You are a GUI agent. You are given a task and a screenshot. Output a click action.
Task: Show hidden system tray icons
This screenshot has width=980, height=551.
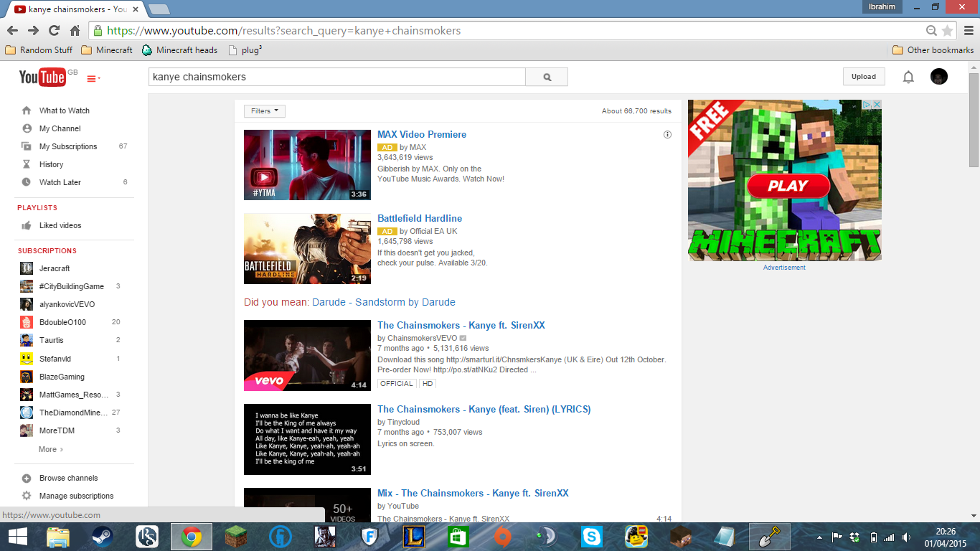[x=819, y=537]
